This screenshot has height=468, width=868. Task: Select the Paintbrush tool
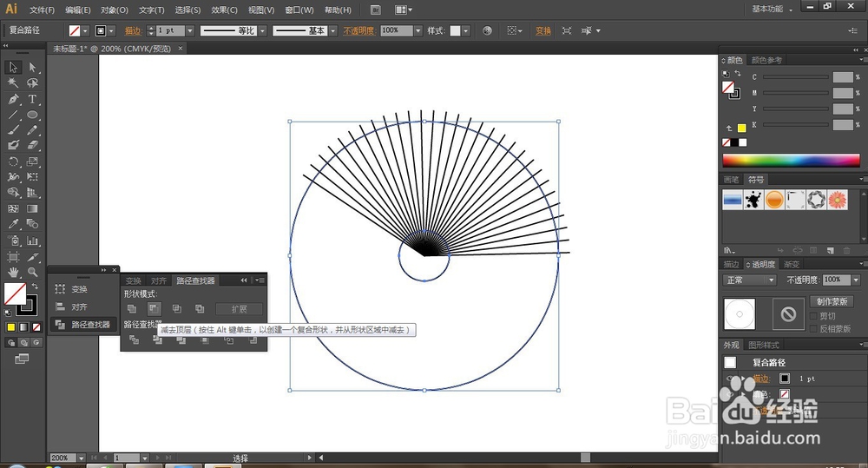[x=13, y=130]
